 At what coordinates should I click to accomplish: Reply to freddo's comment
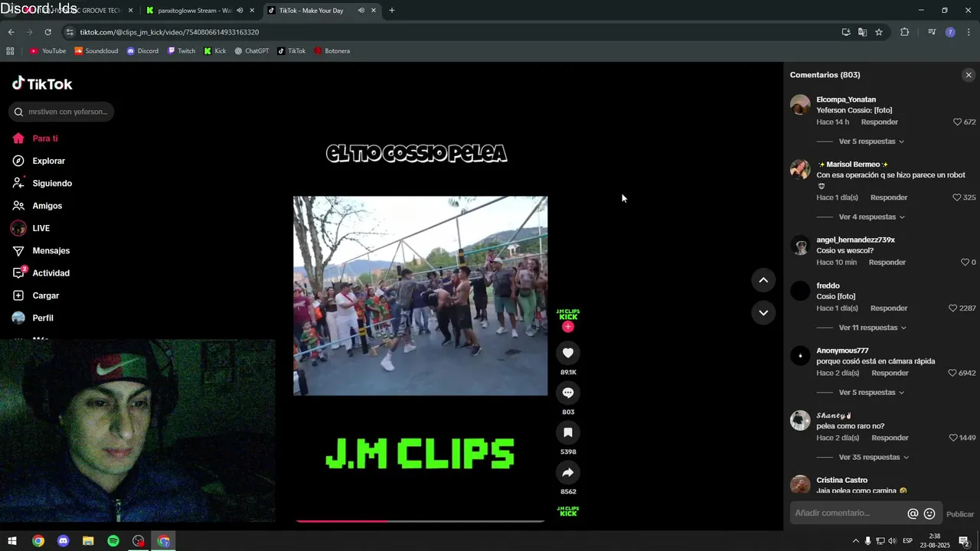click(888, 308)
